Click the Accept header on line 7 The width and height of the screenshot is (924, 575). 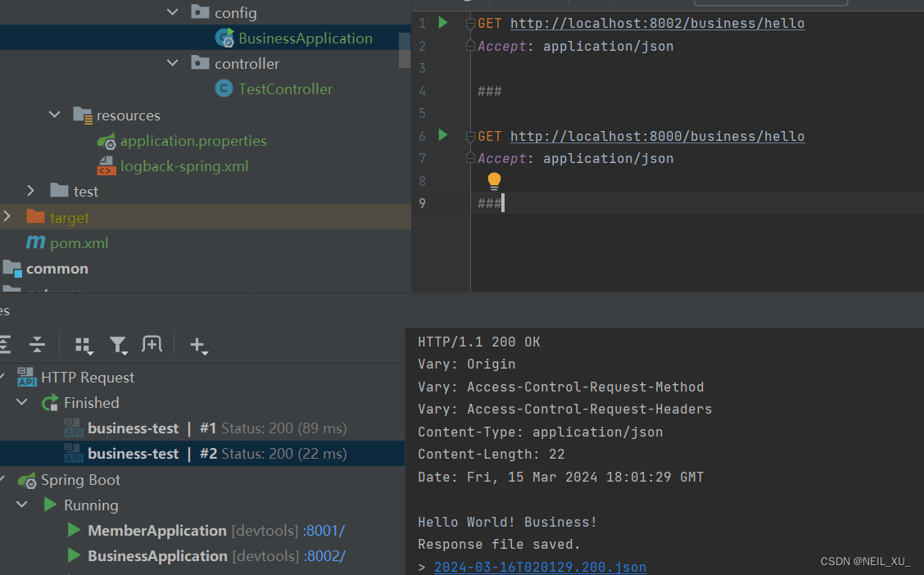[501, 159]
